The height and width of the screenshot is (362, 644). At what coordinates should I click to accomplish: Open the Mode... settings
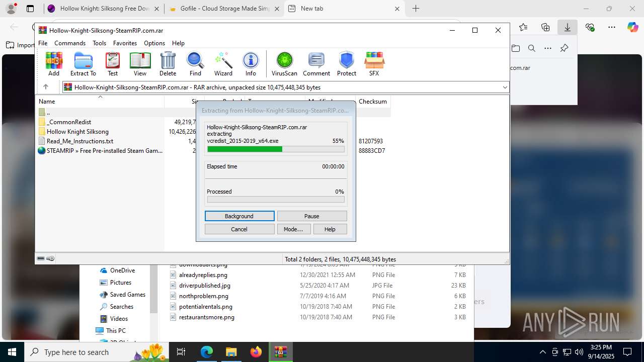[293, 229]
